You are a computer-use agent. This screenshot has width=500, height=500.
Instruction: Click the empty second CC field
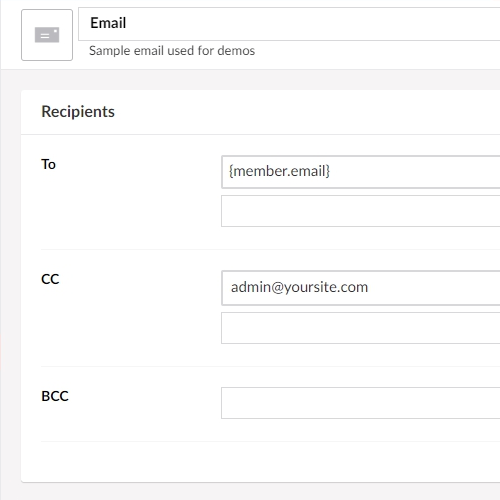[x=361, y=328]
